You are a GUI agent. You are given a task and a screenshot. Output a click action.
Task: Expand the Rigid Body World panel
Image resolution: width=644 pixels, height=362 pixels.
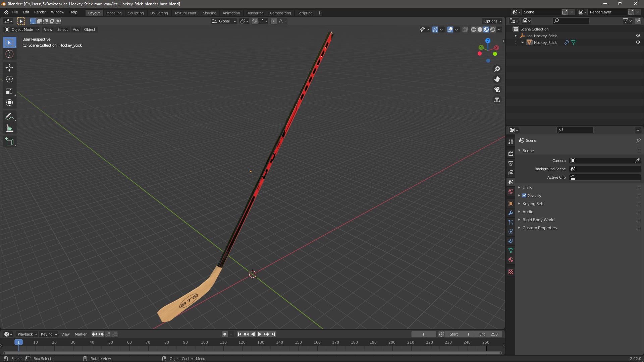pos(538,220)
